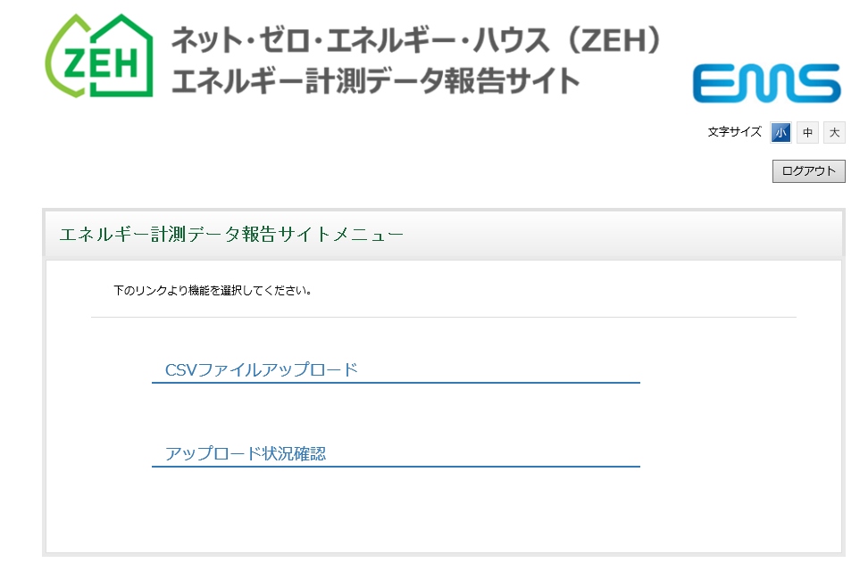Click the blue underline below アップロード状況確認
This screenshot has width=868, height=588.
(x=396, y=467)
